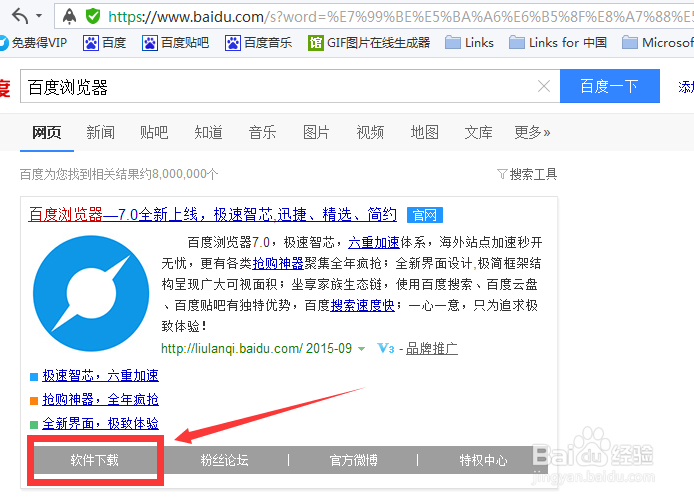Switch to the 知道 tab
Image resolution: width=694 pixels, height=501 pixels.
208,132
